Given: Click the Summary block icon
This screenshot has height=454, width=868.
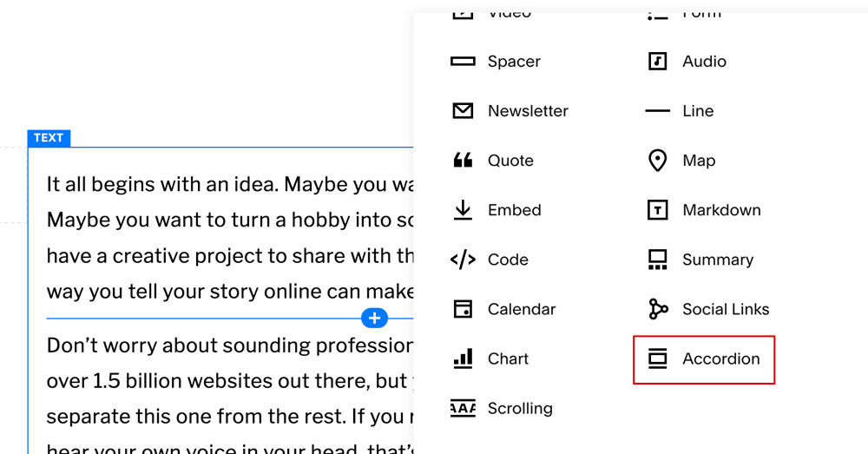Looking at the screenshot, I should point(657,260).
